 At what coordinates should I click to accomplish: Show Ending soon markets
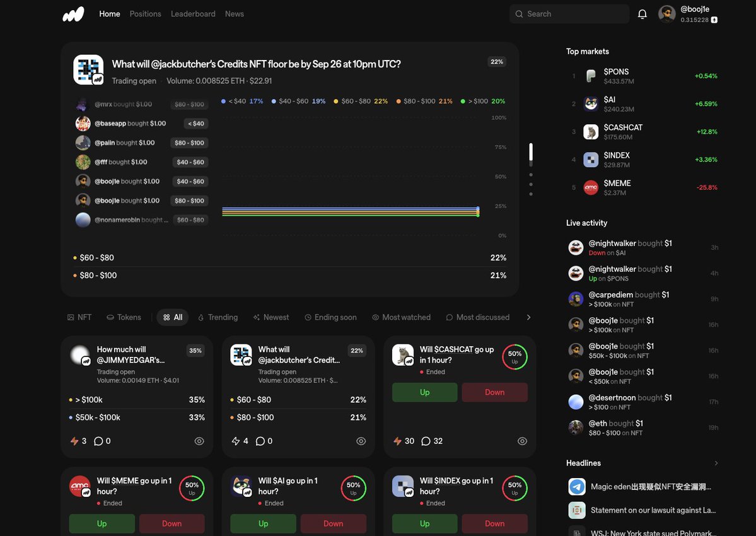331,317
